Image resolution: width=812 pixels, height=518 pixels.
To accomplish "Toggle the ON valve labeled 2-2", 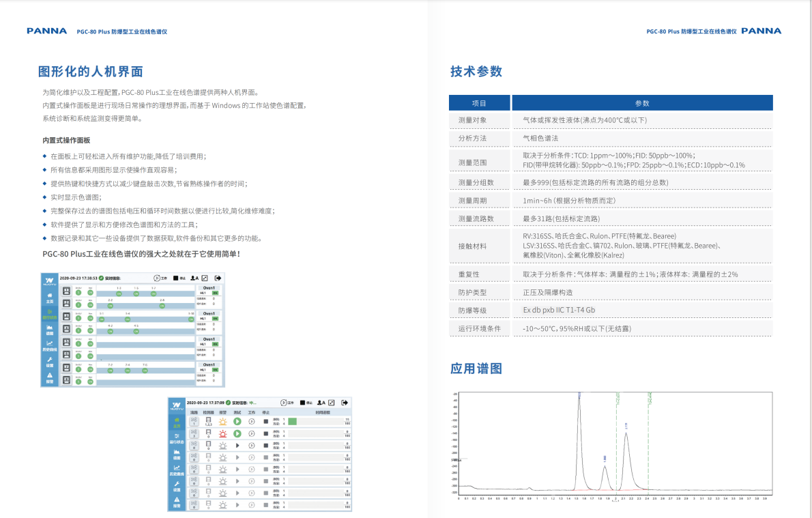I will click(111, 306).
